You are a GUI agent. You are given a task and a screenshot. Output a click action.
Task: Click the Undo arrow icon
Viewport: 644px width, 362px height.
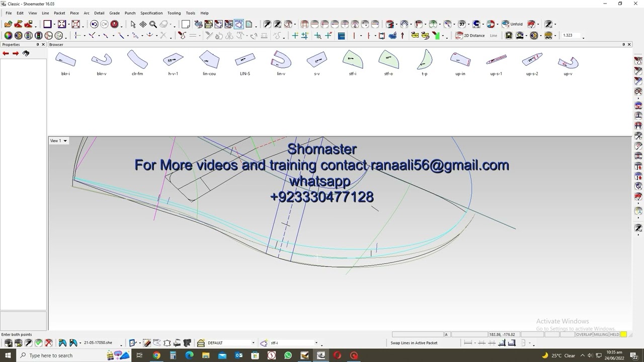94,24
